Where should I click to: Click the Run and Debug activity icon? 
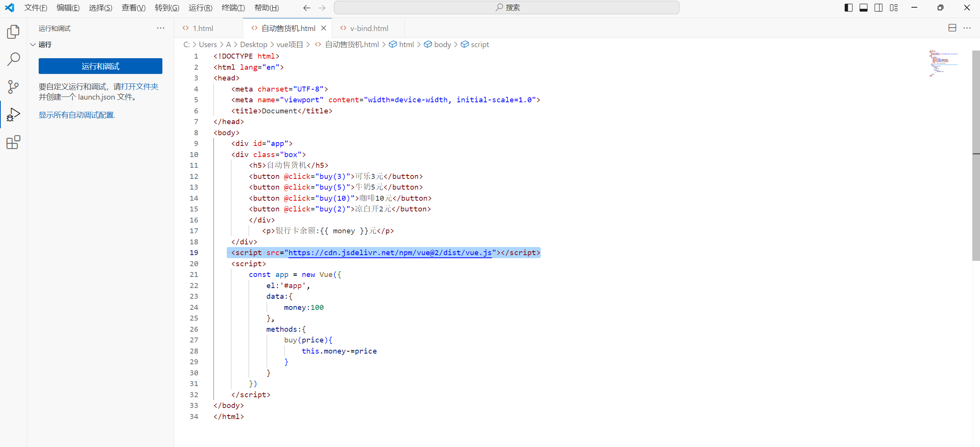pyautogui.click(x=13, y=115)
